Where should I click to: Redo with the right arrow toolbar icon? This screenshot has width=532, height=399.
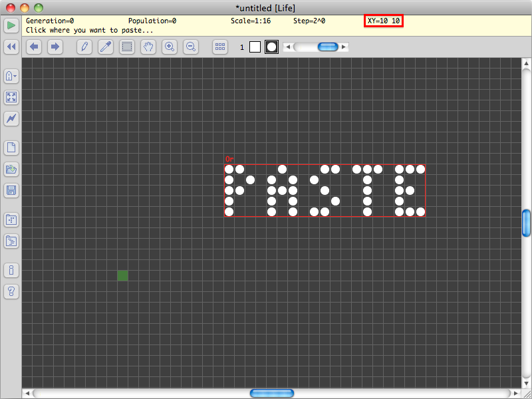pos(55,47)
